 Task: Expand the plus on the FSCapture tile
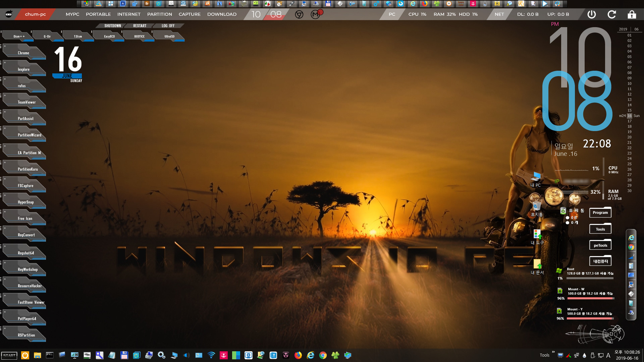[5, 179]
